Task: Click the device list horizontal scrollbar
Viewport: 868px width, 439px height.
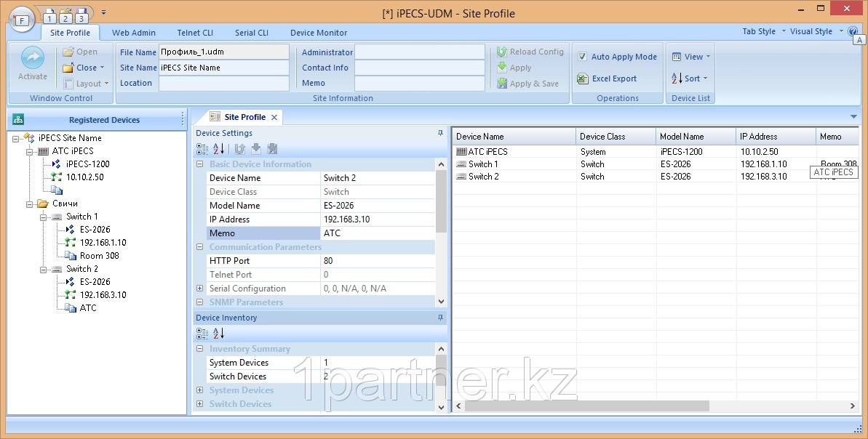Action: point(586,406)
